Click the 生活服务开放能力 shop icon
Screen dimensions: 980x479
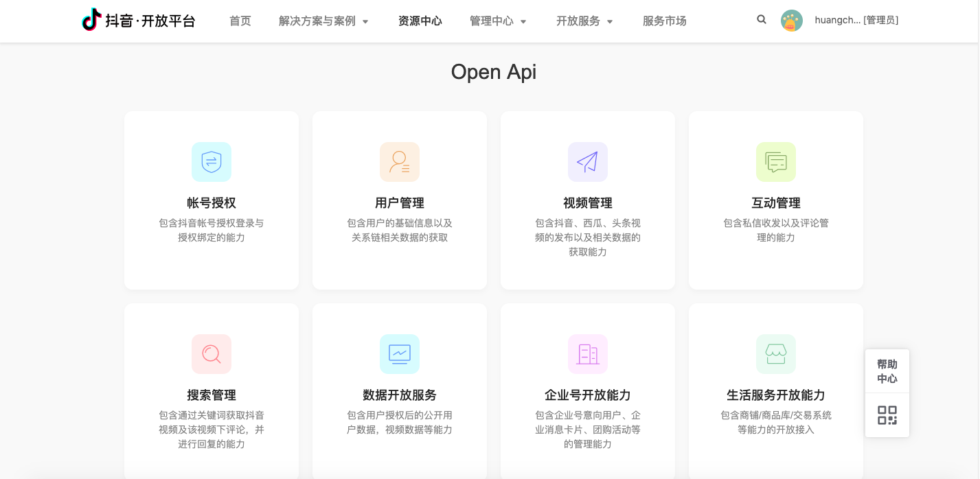[x=776, y=354]
